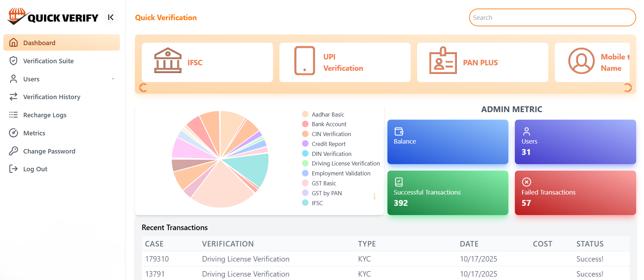Collapse the sidebar using the arrow icon

pos(111,17)
